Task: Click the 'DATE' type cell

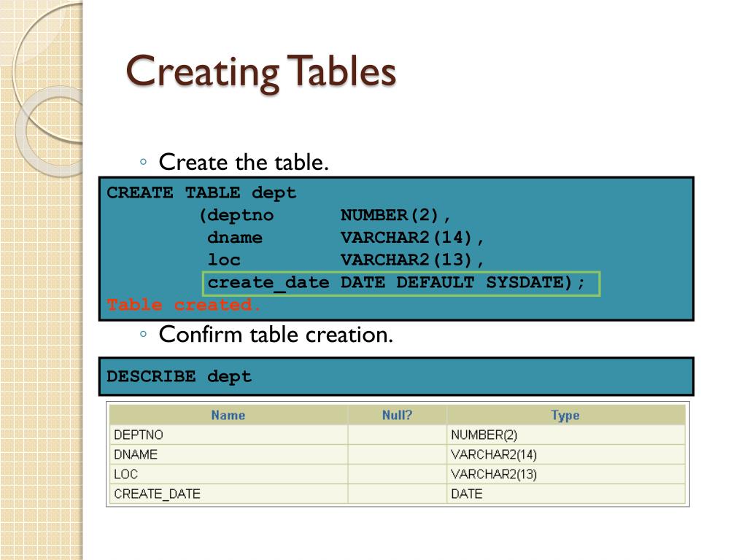Action: pyautogui.click(x=565, y=494)
